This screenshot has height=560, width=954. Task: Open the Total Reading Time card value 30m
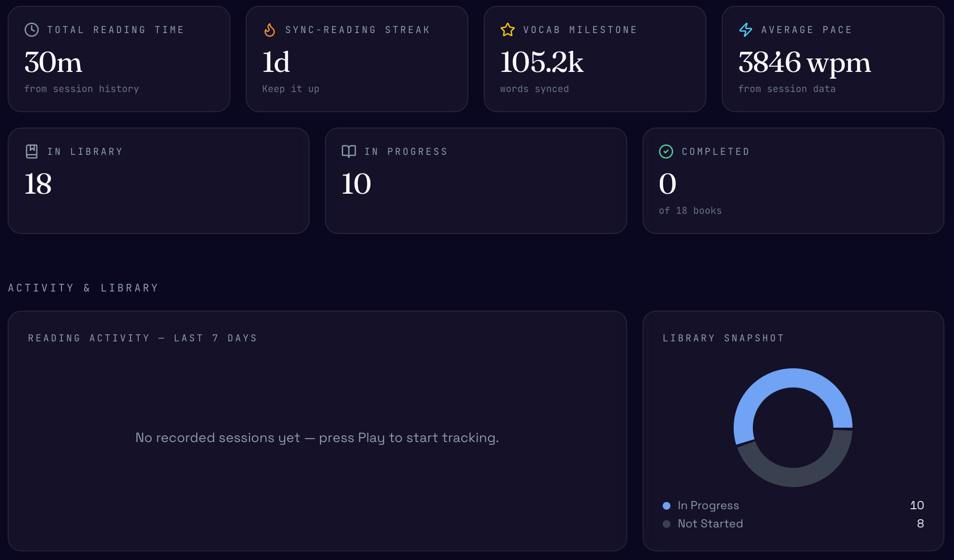tap(53, 62)
